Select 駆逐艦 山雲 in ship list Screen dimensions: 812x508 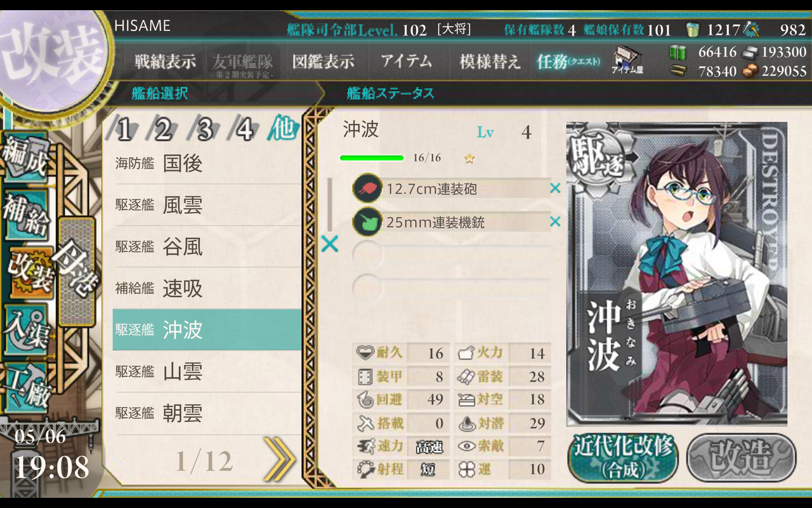207,372
